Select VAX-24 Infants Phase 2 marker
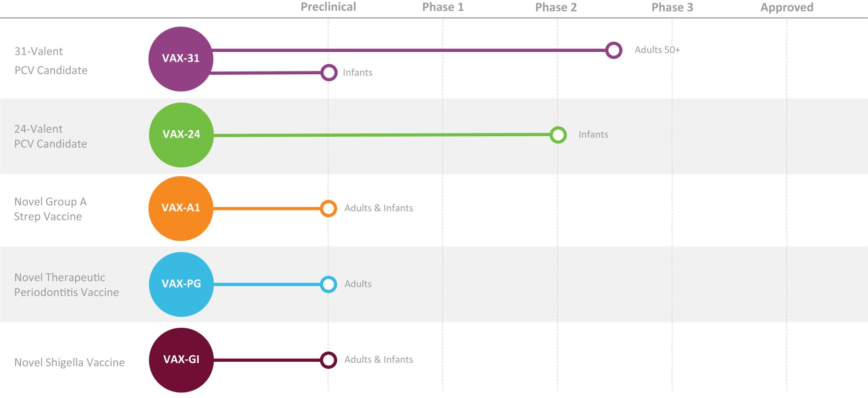Viewport: 868px width, 398px height. point(558,135)
